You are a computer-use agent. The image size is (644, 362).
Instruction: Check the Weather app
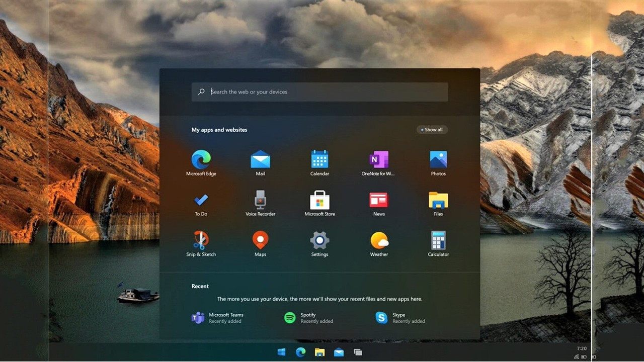coord(378,240)
